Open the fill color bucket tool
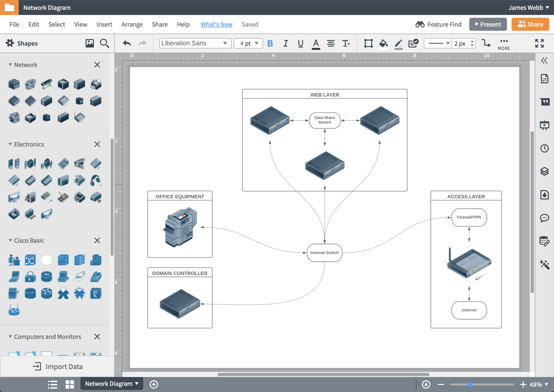Image resolution: width=554 pixels, height=392 pixels. coord(383,43)
